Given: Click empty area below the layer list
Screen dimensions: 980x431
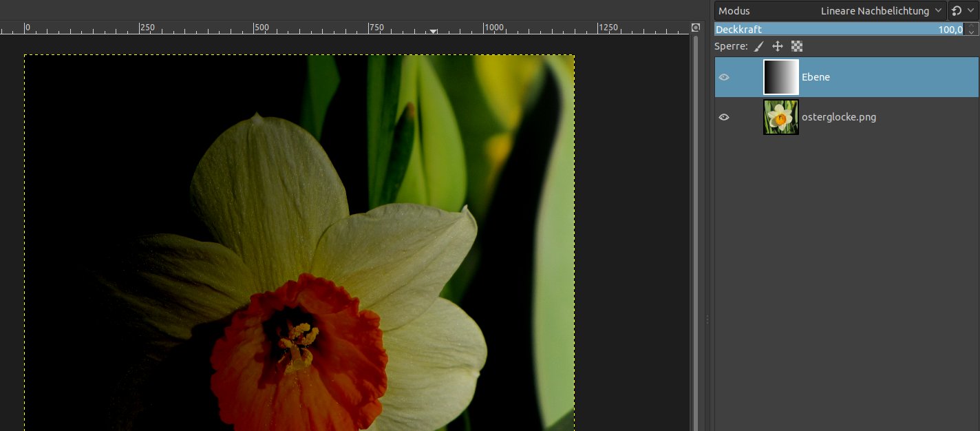Looking at the screenshot, I should tap(846, 275).
